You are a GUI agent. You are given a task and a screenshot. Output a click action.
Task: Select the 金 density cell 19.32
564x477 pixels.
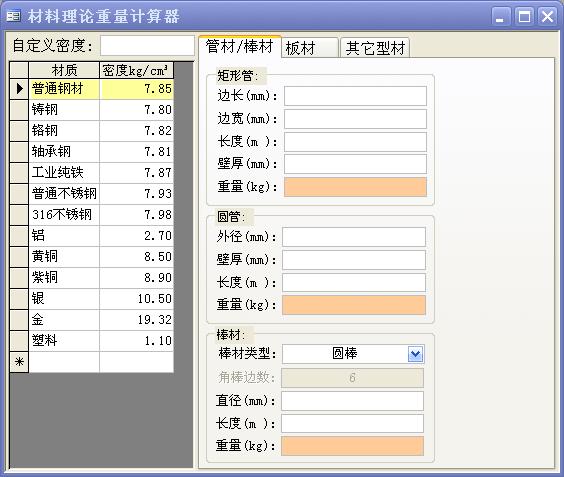point(136,320)
